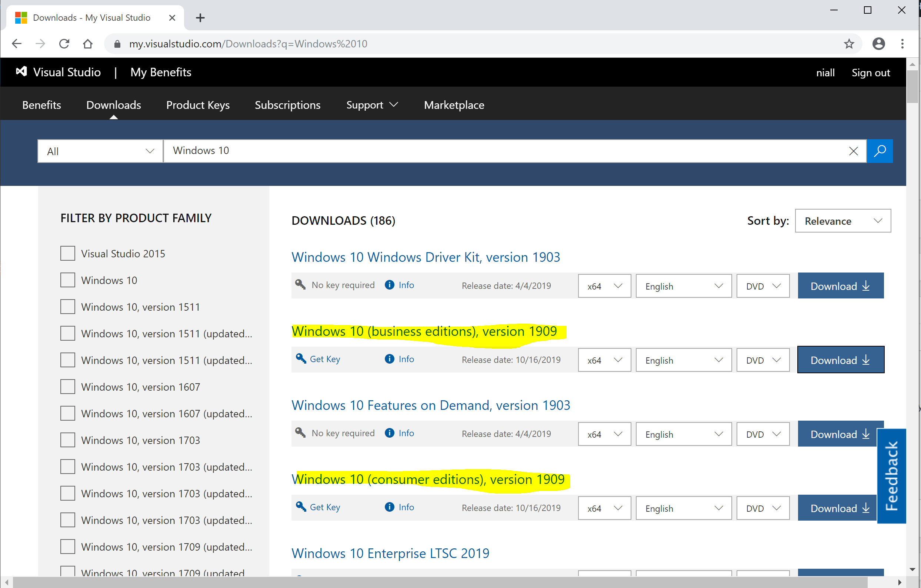Open the Benefits tab
921x588 pixels.
click(x=42, y=105)
